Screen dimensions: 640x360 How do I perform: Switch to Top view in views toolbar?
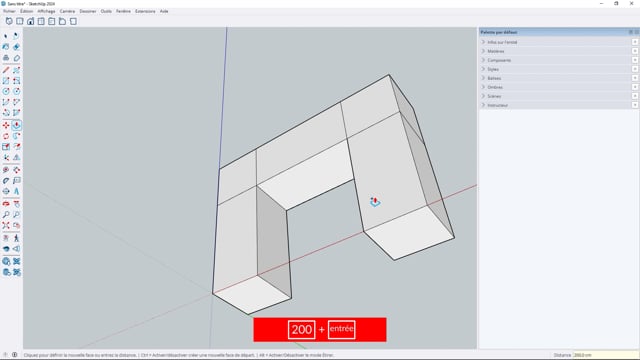[20, 21]
